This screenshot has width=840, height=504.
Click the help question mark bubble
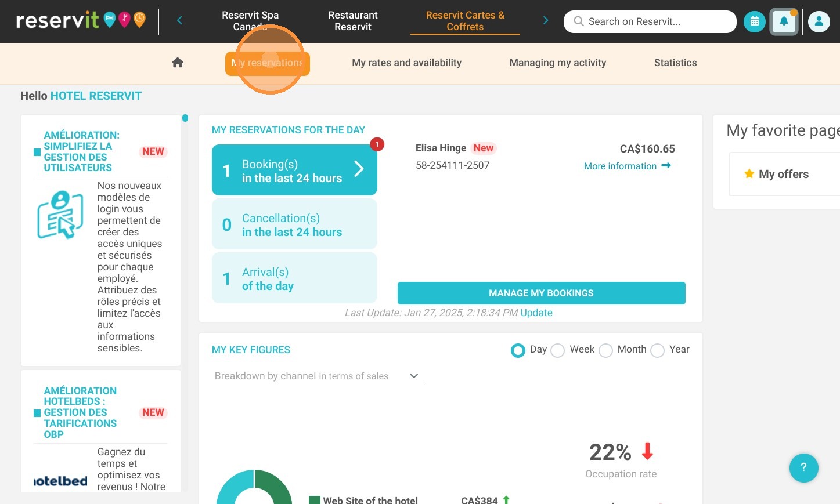(804, 467)
